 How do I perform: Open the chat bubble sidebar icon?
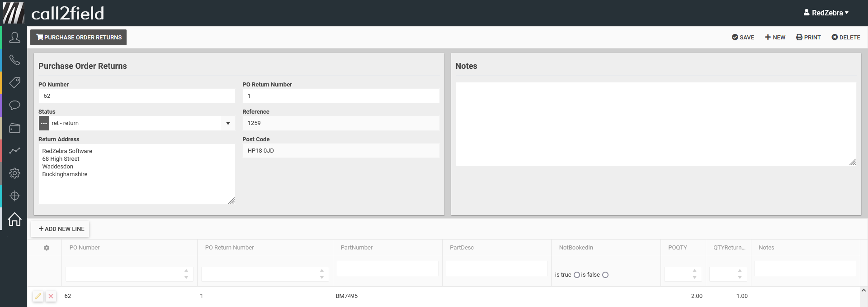(14, 105)
